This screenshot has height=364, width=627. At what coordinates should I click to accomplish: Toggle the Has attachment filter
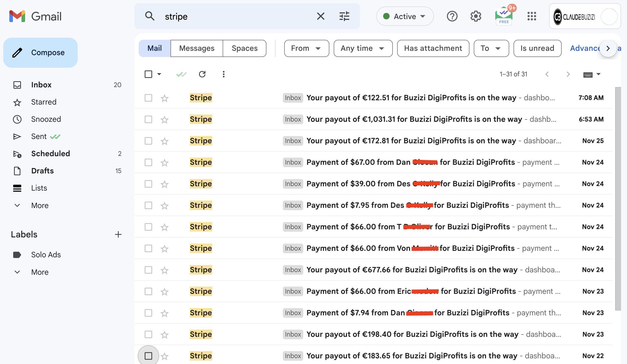[x=433, y=48]
